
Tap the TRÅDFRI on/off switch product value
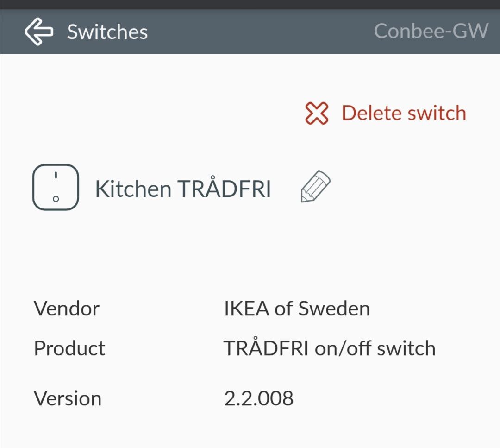click(329, 348)
